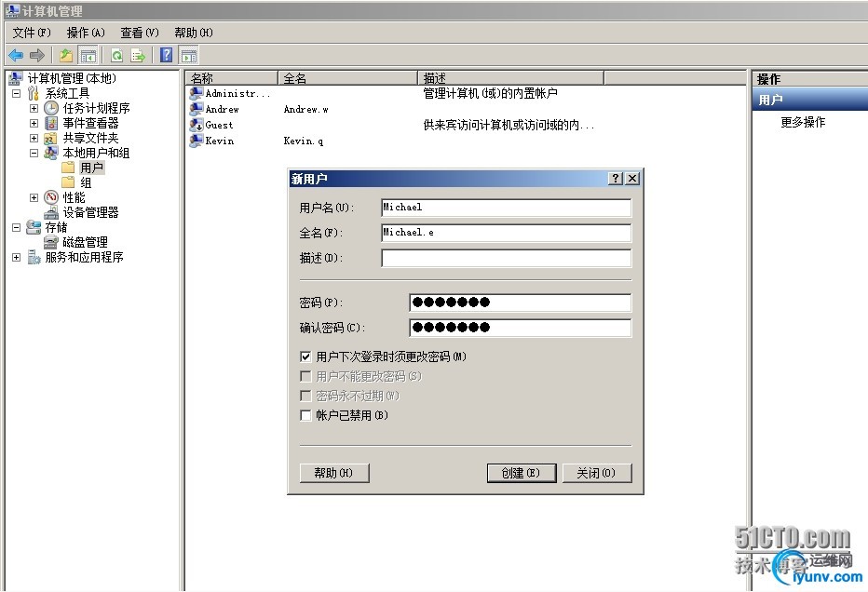This screenshot has height=592, width=868.
Task: Click the 磁盘管理 icon in tree
Action: coord(51,242)
